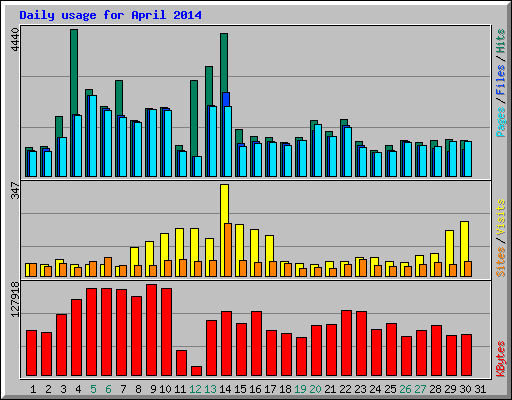Click the y-axis value 4440
512x400 pixels.
coord(15,40)
